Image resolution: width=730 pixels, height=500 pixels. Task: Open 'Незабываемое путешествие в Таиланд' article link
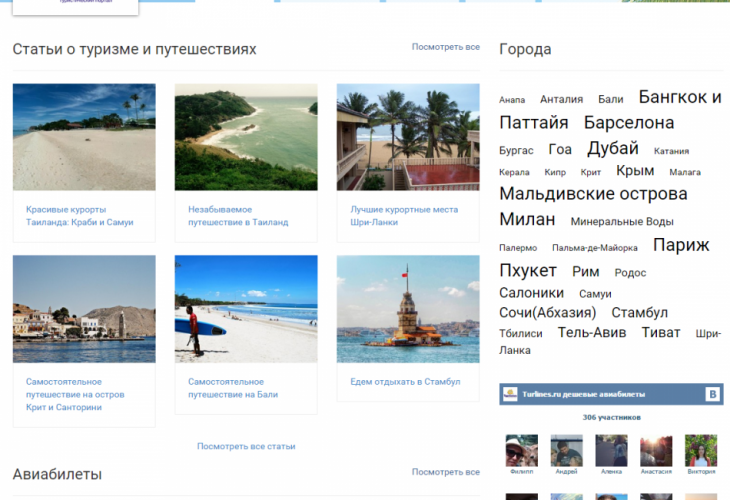click(238, 216)
